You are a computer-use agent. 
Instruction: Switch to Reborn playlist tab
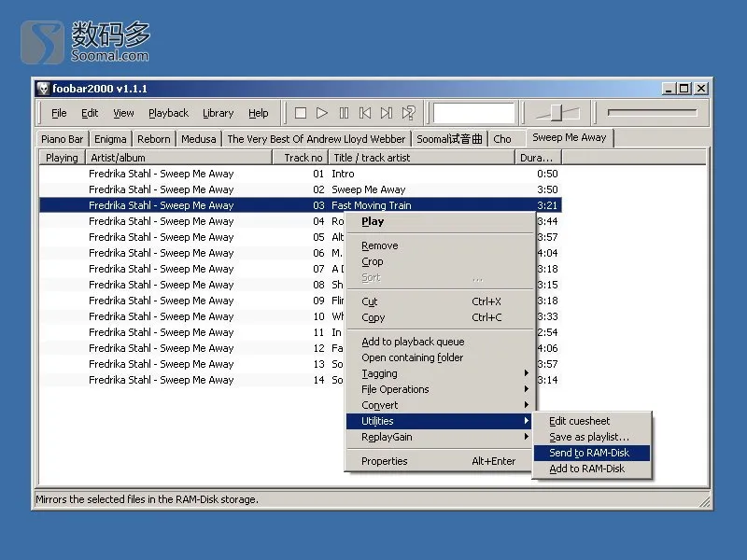pyautogui.click(x=153, y=139)
